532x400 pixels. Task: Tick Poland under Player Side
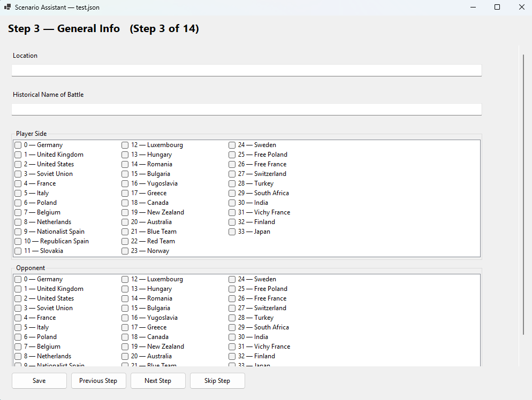pos(18,203)
